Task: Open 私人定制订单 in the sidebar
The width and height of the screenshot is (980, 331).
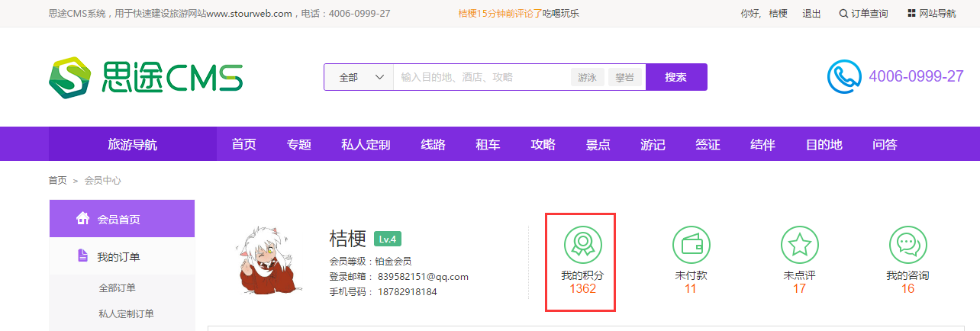Action: (x=126, y=313)
